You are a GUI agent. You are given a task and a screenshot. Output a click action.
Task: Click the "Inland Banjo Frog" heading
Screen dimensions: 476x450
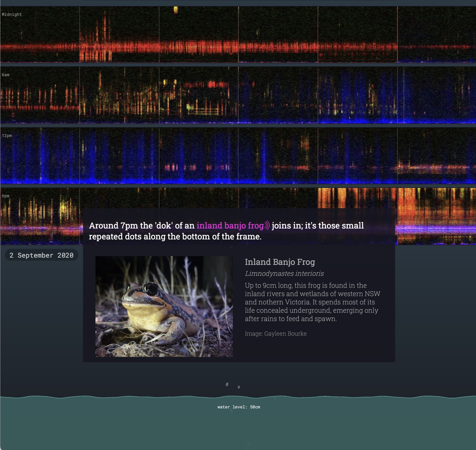pyautogui.click(x=280, y=262)
